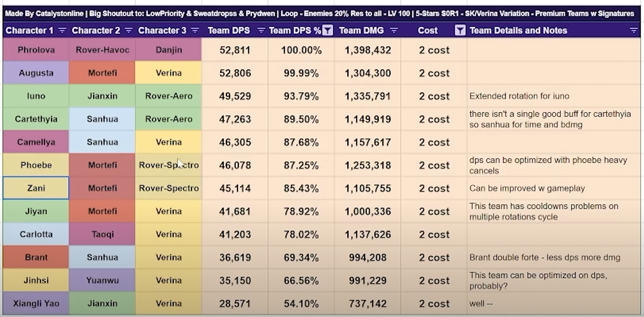Image resolution: width=644 pixels, height=317 pixels.
Task: Select the Team DPS value 52,811
Action: [x=235, y=50]
